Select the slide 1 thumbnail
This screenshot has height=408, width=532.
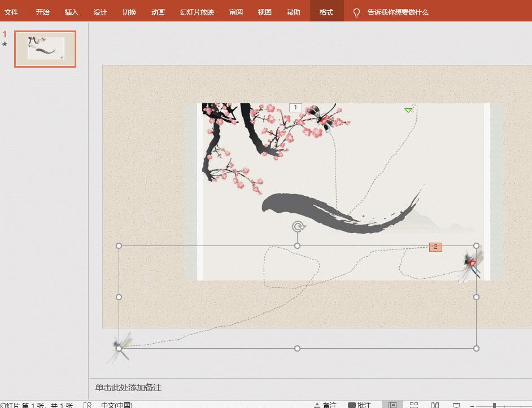pos(45,49)
